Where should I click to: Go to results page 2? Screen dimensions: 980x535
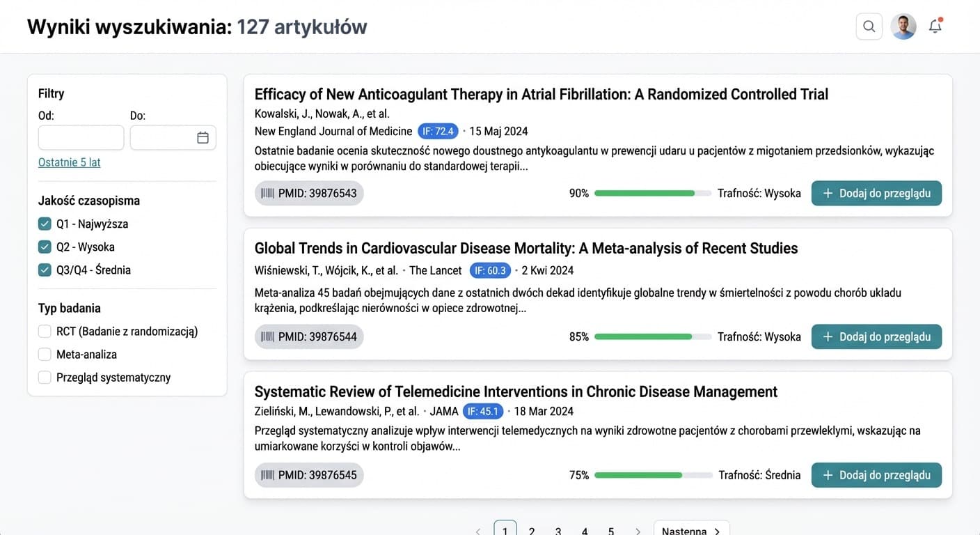pyautogui.click(x=532, y=531)
